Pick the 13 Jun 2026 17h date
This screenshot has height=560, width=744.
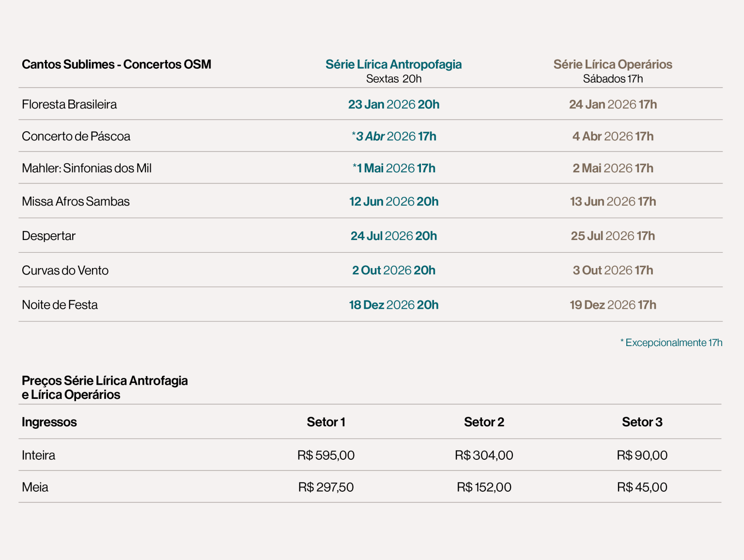613,202
